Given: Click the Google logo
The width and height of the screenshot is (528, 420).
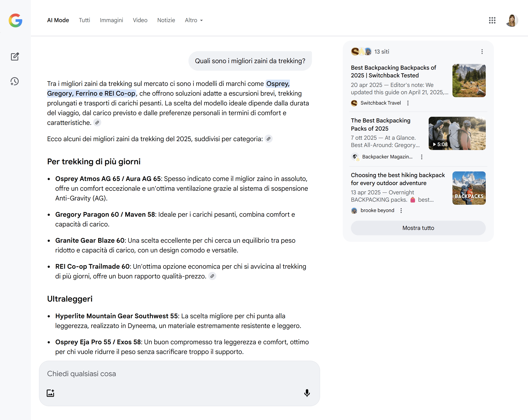Looking at the screenshot, I should (15, 21).
